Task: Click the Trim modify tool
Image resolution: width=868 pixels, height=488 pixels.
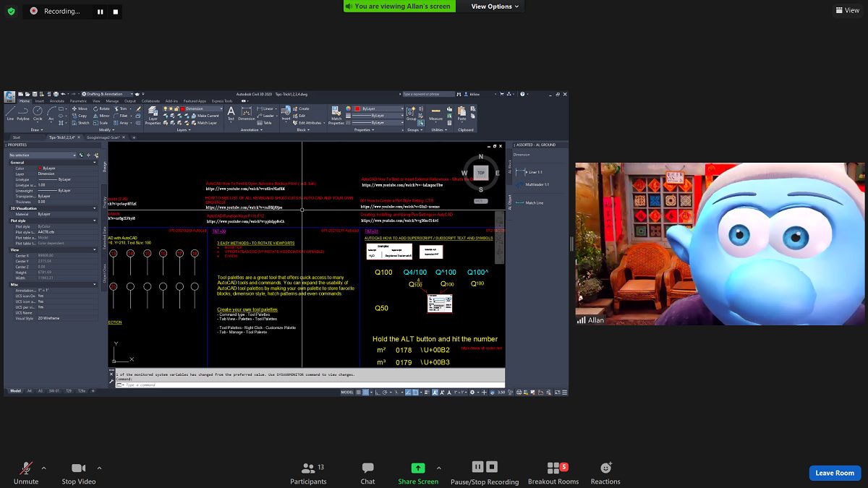Action: click(121, 108)
